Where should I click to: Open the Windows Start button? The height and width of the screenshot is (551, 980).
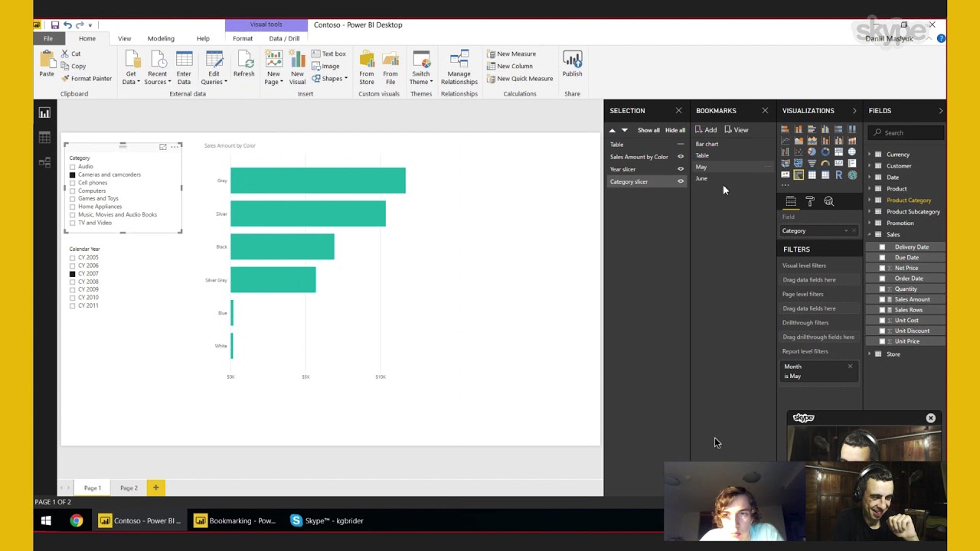pyautogui.click(x=46, y=520)
